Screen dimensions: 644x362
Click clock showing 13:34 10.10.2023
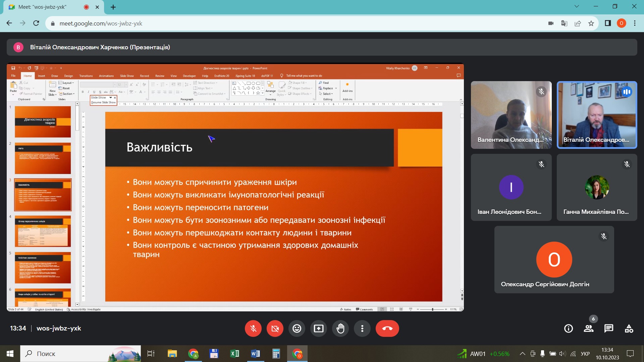607,354
